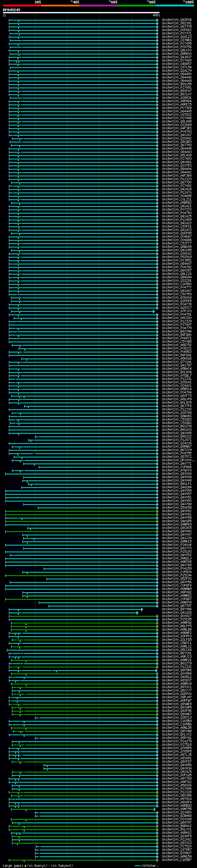Click the UniRef100_Q43437 label
197x868 pixels.
pyautogui.click(x=176, y=57)
